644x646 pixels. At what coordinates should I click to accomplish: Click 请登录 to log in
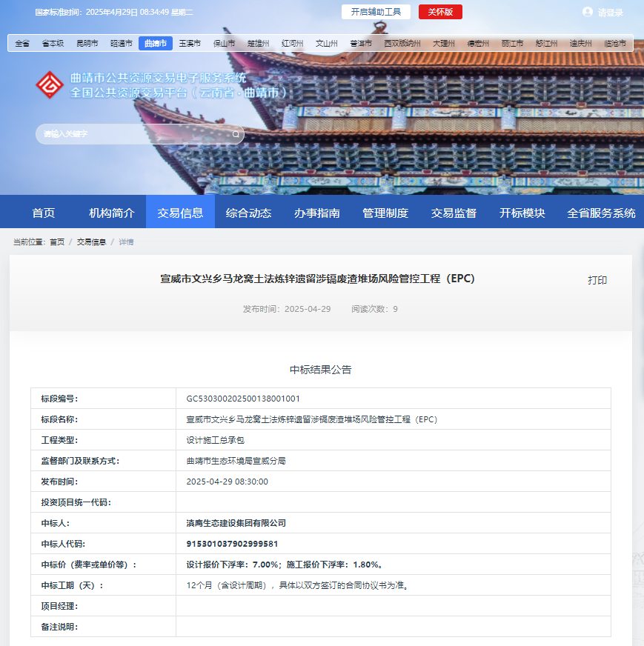coord(610,11)
